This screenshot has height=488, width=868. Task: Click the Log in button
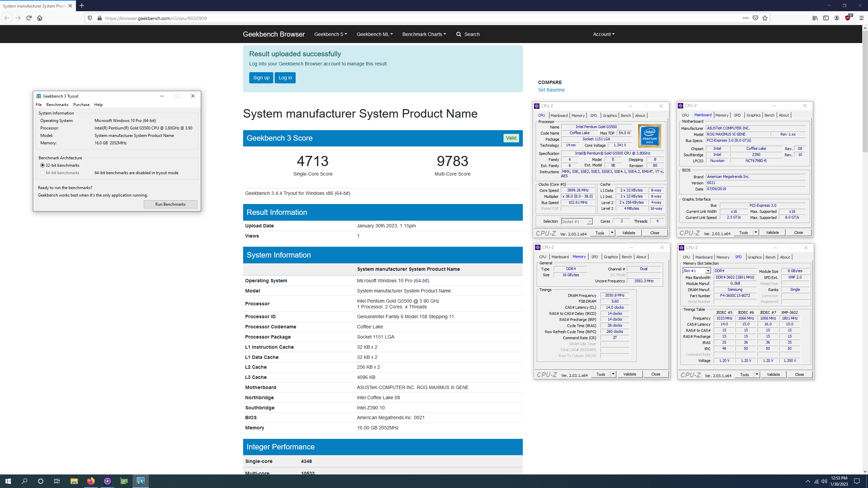pos(285,78)
